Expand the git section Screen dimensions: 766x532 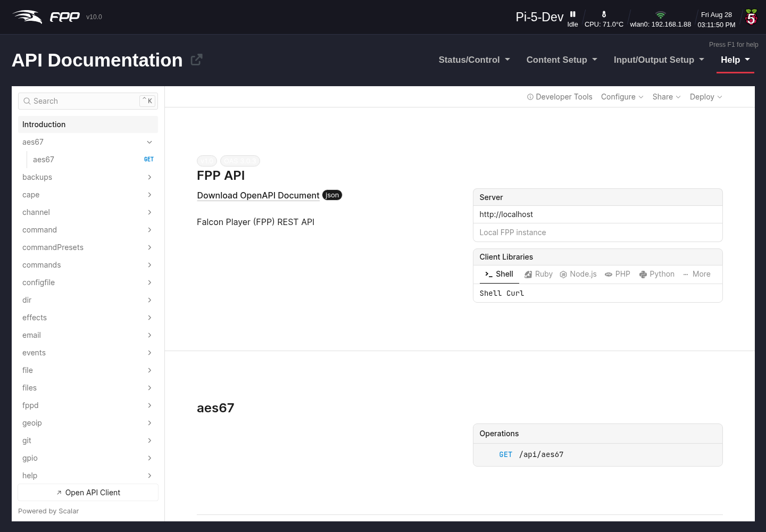click(88, 440)
